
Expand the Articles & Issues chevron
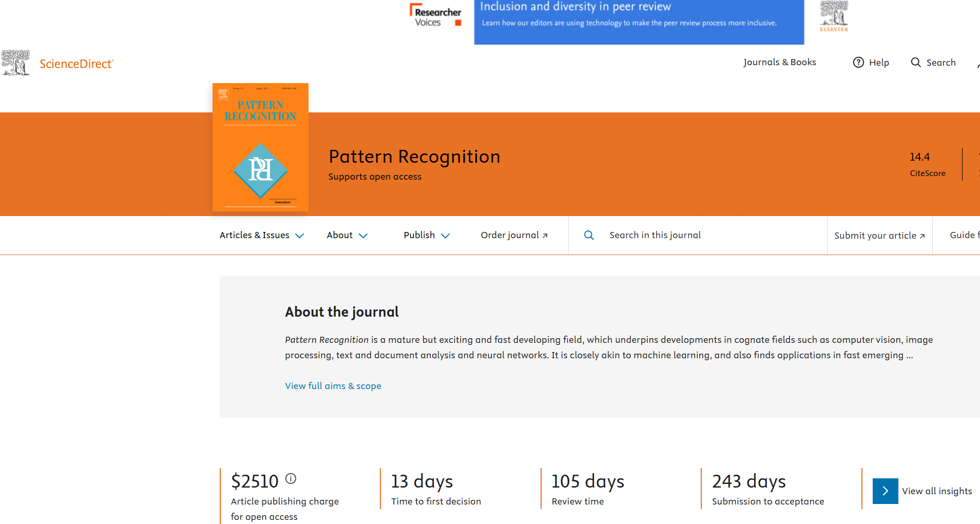(300, 236)
